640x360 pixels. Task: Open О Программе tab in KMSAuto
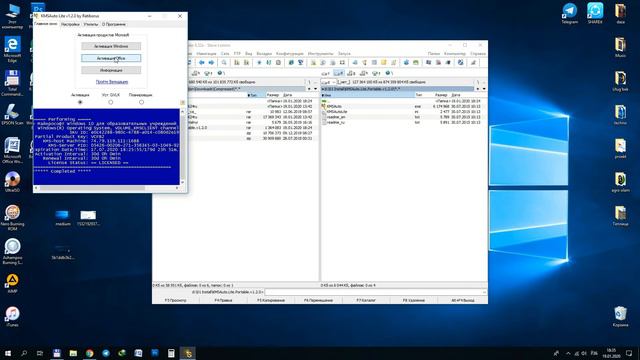[x=114, y=24]
